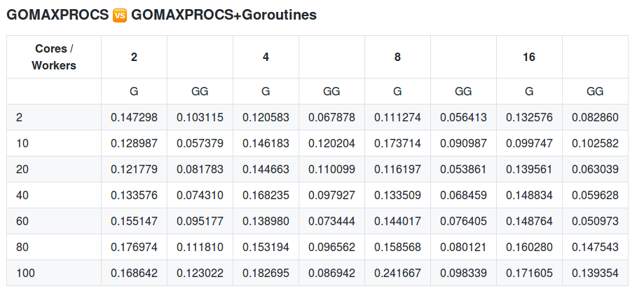Click value 0.059628 in the table
Viewport: 644px width, 296px height.
(595, 195)
